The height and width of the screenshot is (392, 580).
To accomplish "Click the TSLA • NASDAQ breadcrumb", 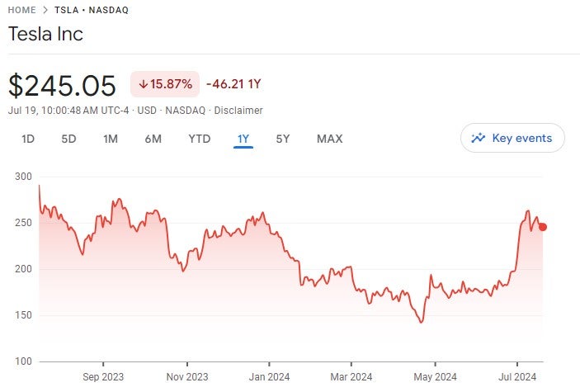I will (92, 11).
